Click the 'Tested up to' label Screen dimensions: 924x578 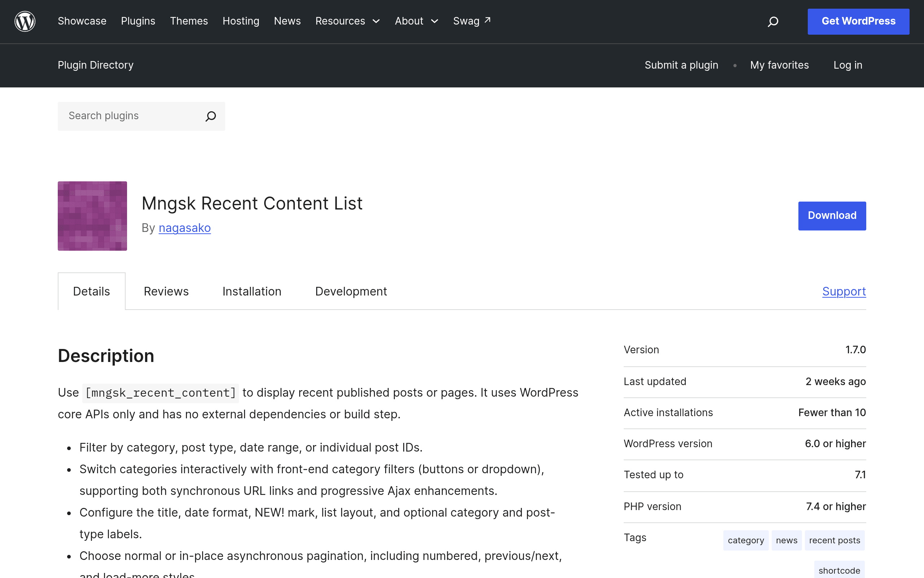coord(653,475)
